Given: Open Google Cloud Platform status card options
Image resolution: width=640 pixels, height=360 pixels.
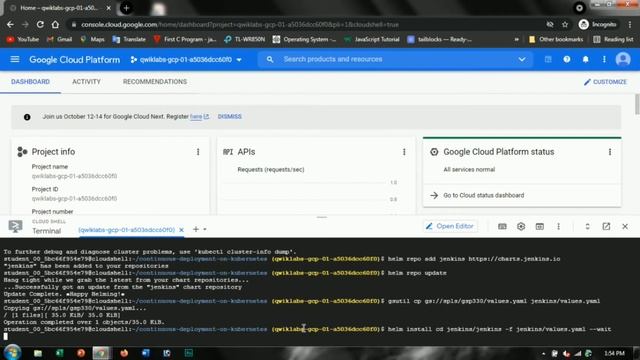Looking at the screenshot, I should [x=610, y=152].
